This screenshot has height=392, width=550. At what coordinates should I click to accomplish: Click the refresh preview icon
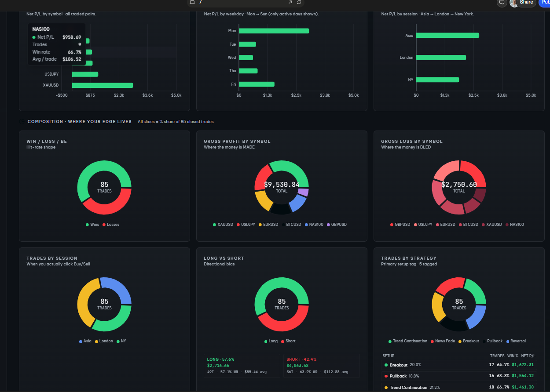click(x=299, y=2)
